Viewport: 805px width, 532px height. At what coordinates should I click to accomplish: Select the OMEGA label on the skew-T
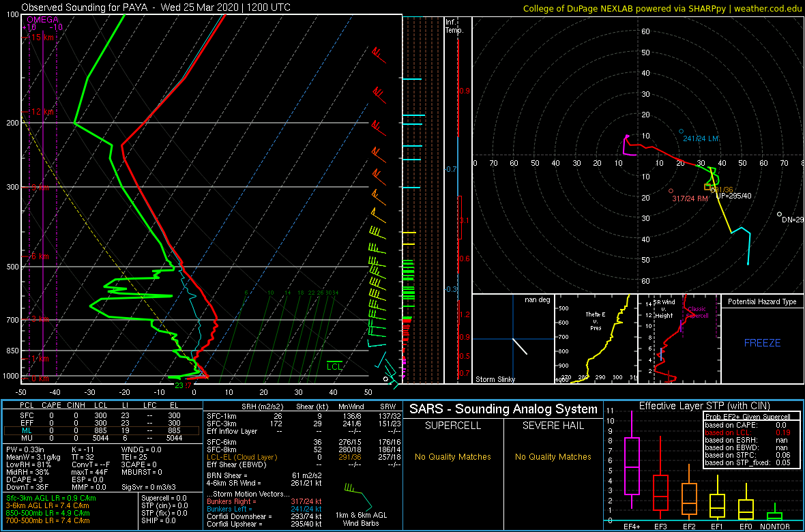42,20
